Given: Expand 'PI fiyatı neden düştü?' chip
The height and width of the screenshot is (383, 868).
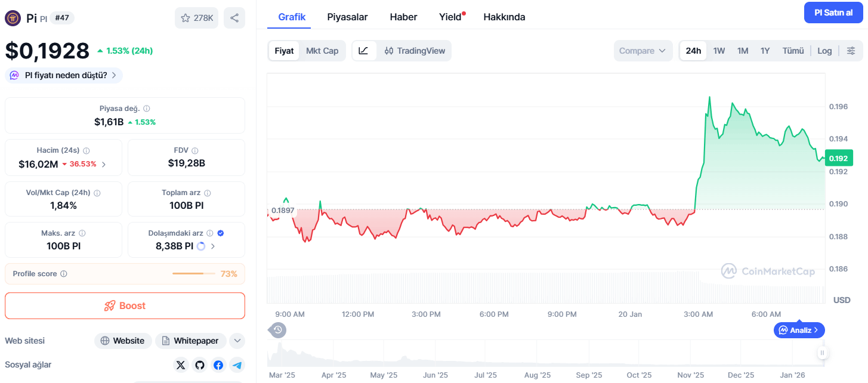Looking at the screenshot, I should click(x=64, y=75).
